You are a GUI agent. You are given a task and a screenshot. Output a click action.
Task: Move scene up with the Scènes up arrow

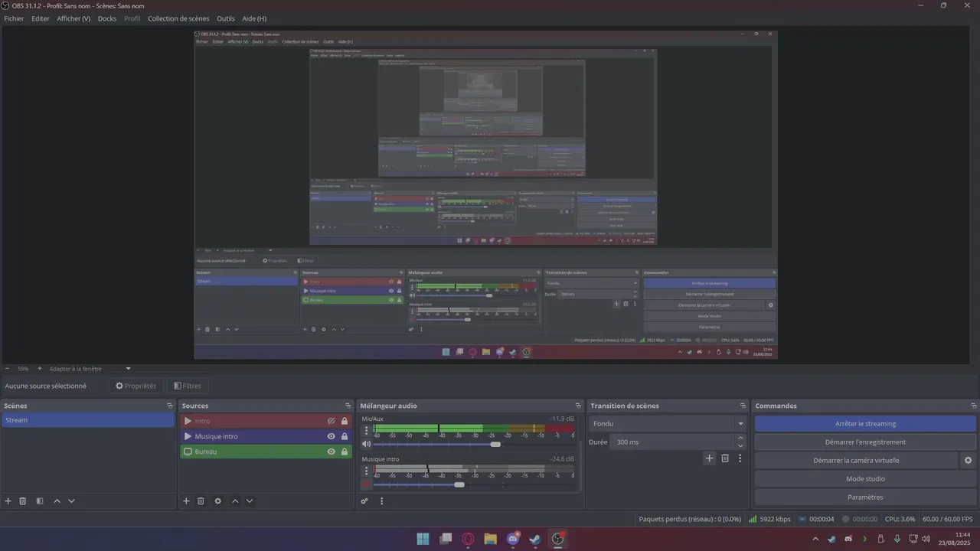(57, 501)
